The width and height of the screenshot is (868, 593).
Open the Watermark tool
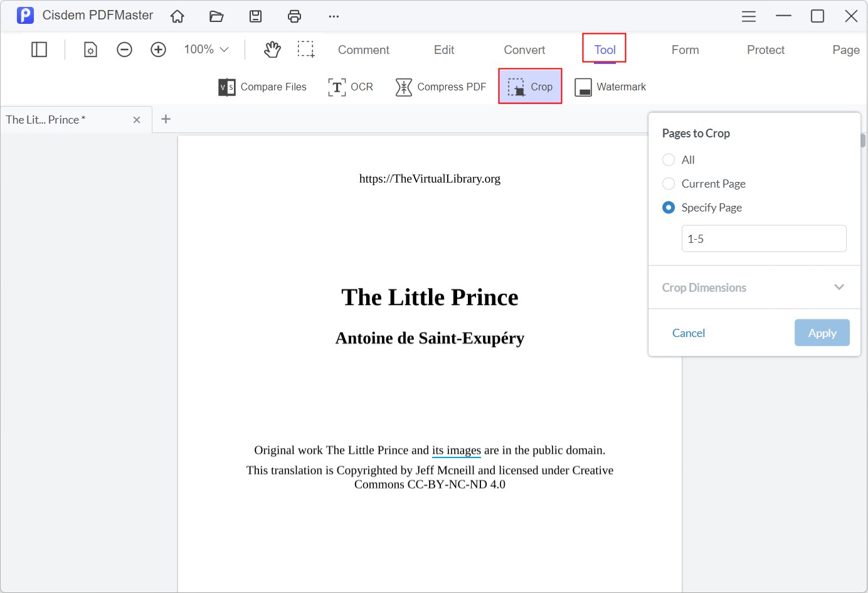[x=609, y=87]
